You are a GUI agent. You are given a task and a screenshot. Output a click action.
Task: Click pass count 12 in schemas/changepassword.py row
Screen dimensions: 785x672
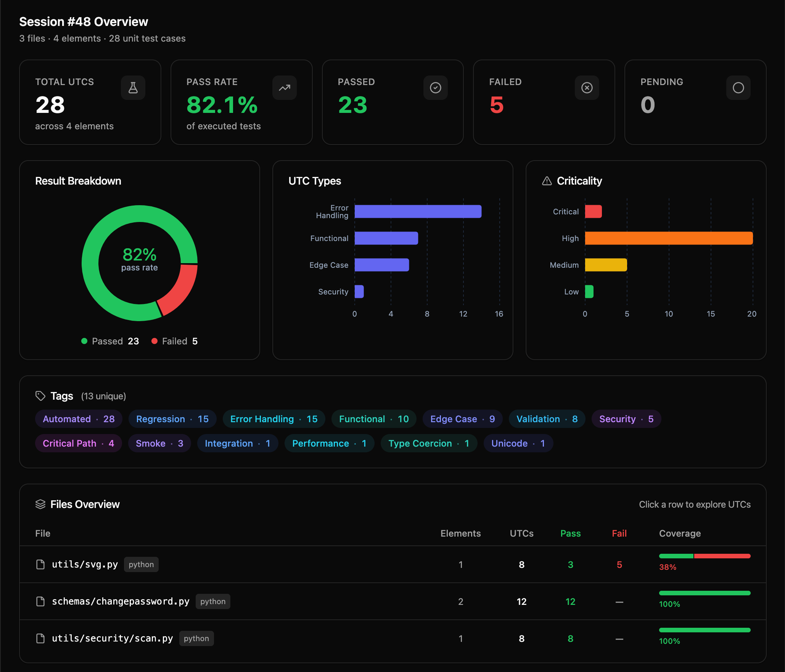570,601
